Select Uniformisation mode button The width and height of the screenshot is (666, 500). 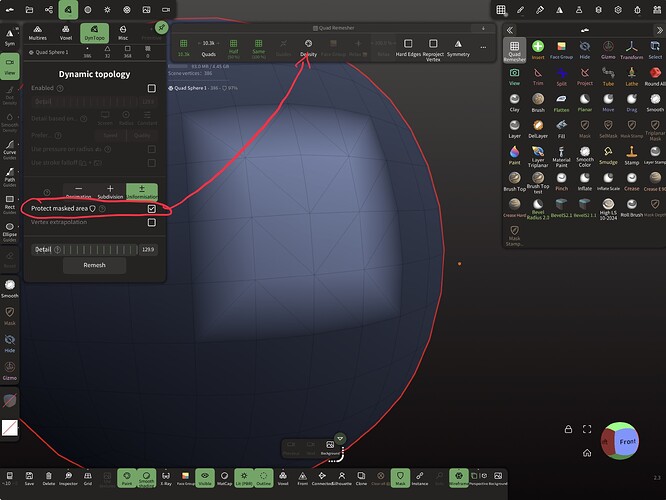tap(142, 192)
